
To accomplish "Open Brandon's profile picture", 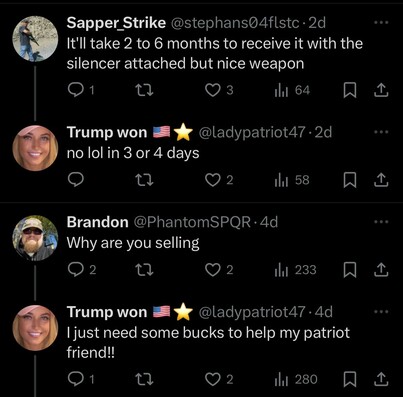I will click(35, 238).
